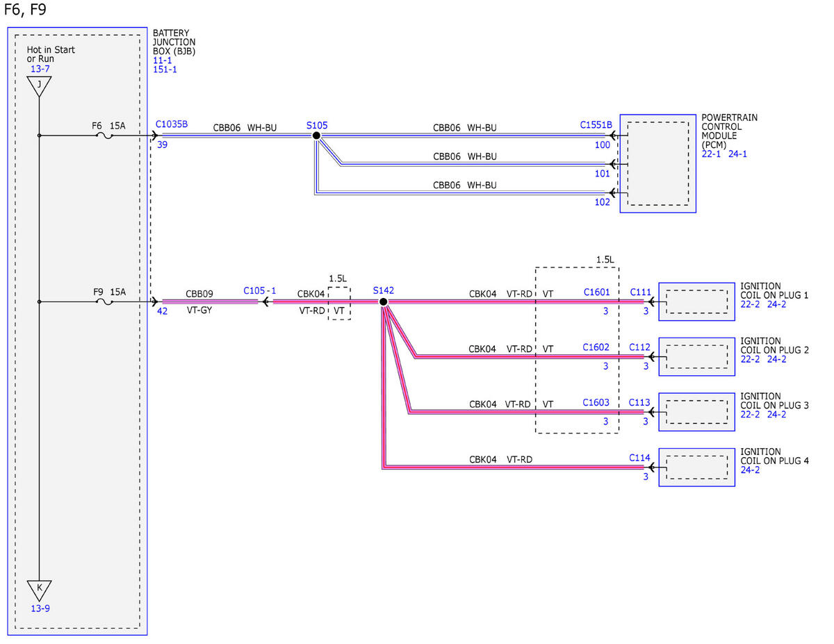Click the C113 connector link
The height and width of the screenshot is (644, 834).
[640, 402]
